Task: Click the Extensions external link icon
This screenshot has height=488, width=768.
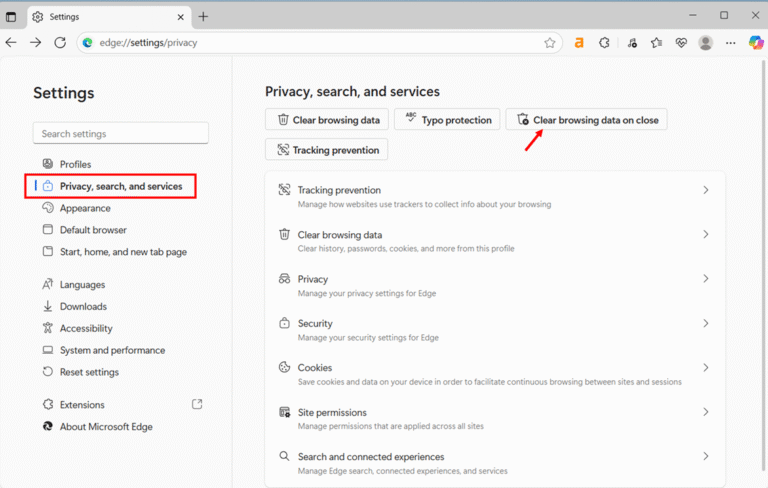Action: point(197,404)
